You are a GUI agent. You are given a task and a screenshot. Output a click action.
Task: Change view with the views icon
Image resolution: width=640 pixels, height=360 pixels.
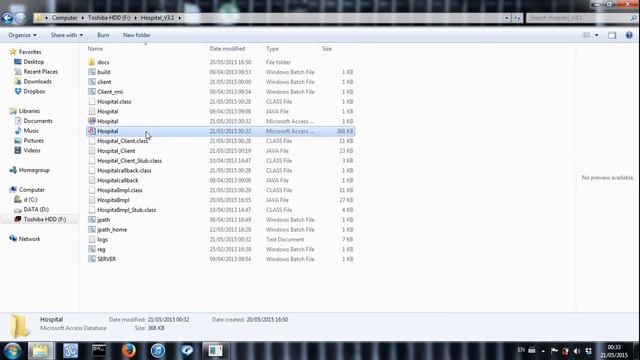pos(586,35)
